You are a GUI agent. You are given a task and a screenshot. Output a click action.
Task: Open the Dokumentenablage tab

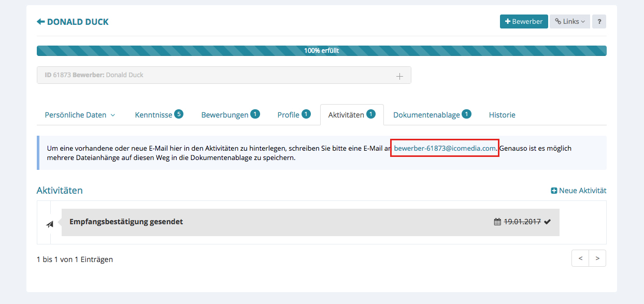(x=432, y=115)
